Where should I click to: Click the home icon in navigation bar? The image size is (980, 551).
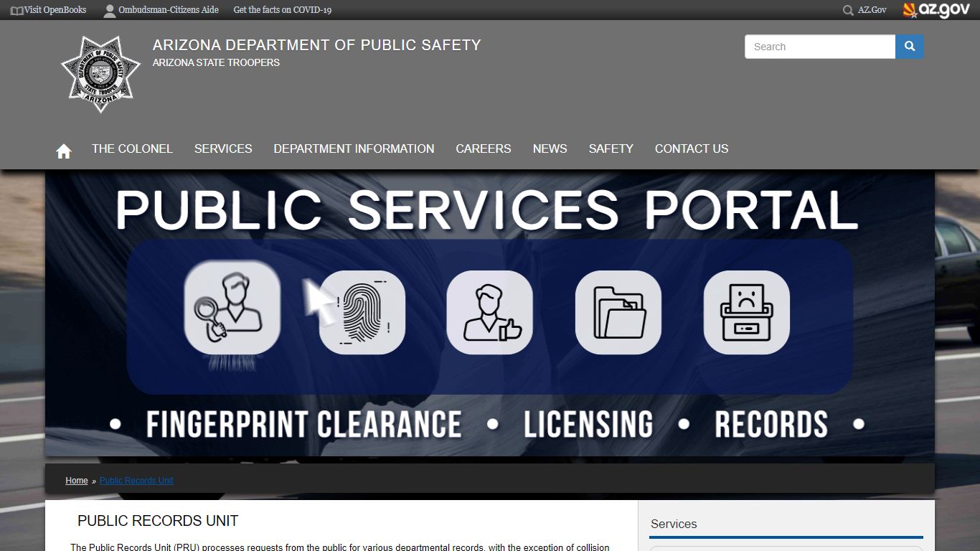pyautogui.click(x=64, y=151)
